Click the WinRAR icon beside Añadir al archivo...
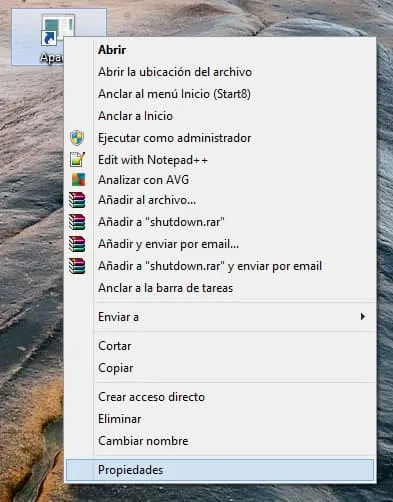Image resolution: width=393 pixels, height=502 pixels. pyautogui.click(x=77, y=200)
